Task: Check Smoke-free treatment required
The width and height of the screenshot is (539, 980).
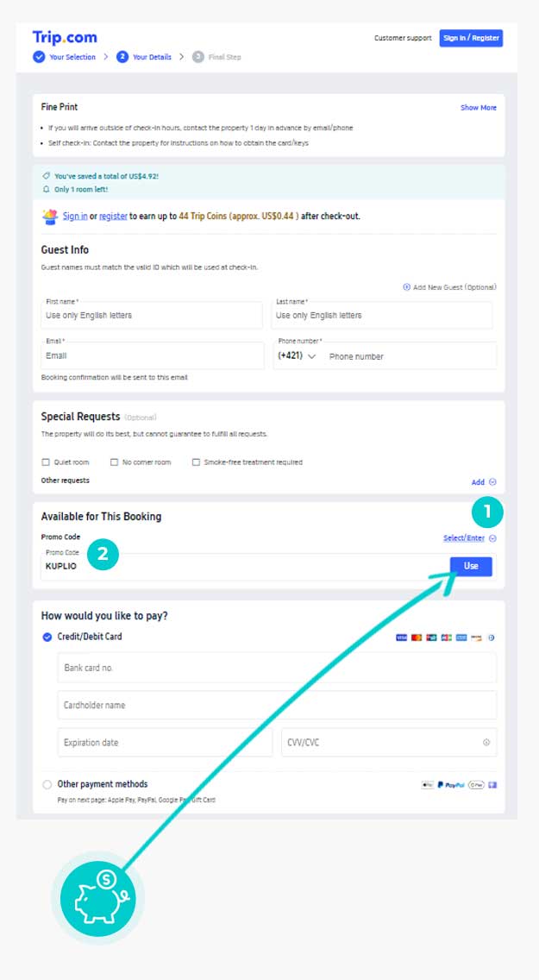Action: [x=197, y=462]
